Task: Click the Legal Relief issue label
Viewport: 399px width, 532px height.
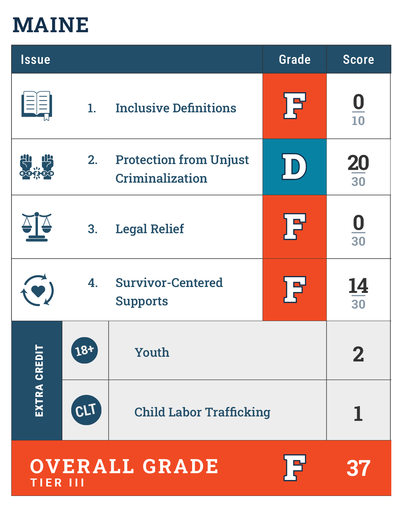Action: 150,229
